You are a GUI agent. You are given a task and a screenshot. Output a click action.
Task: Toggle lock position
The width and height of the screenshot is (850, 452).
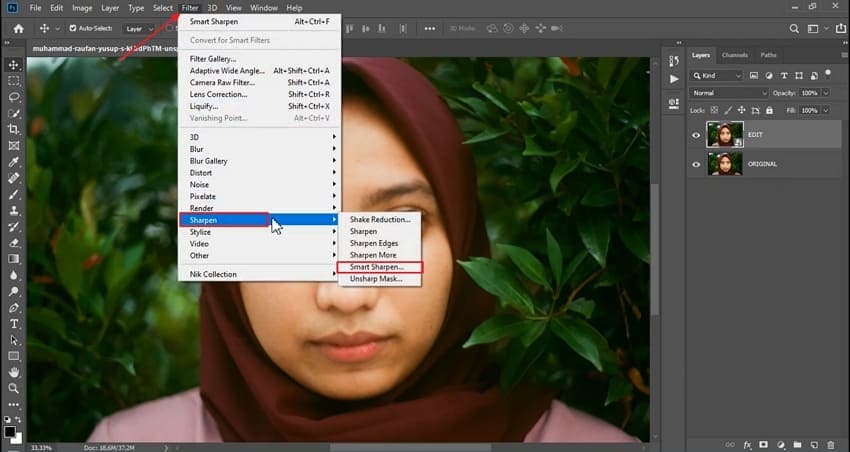pos(742,110)
